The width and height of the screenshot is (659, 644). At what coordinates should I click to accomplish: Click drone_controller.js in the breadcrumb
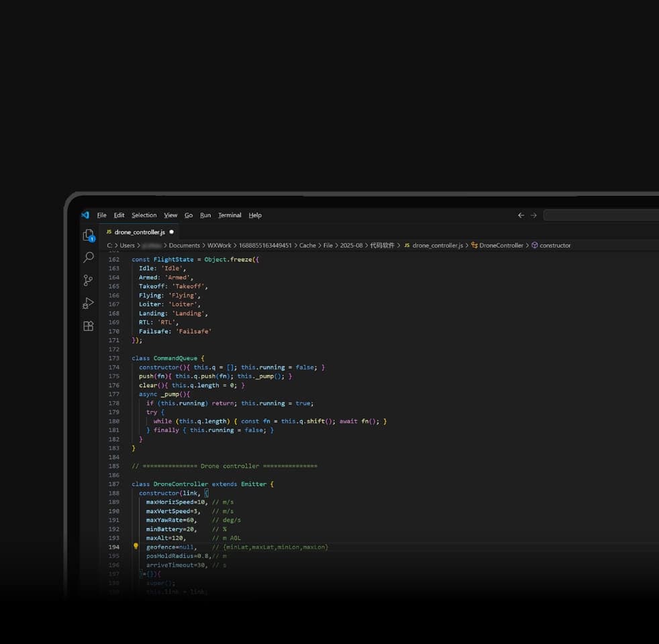pyautogui.click(x=438, y=246)
